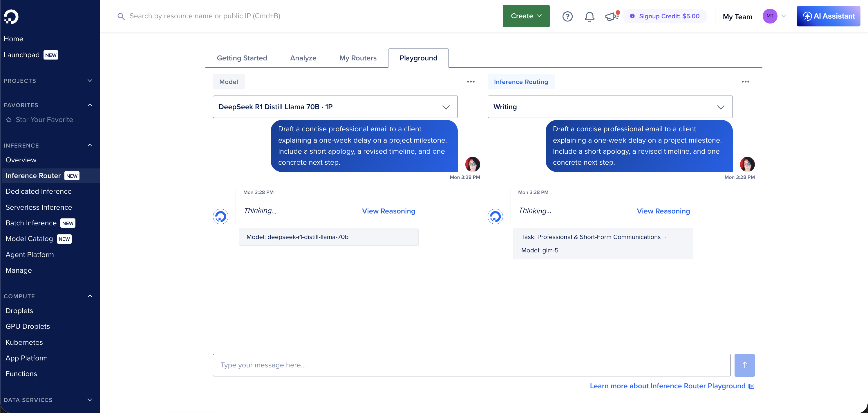The height and width of the screenshot is (413, 868).
Task: Click Model: deepseek-r1-distill-llama-70b info box
Action: (328, 237)
